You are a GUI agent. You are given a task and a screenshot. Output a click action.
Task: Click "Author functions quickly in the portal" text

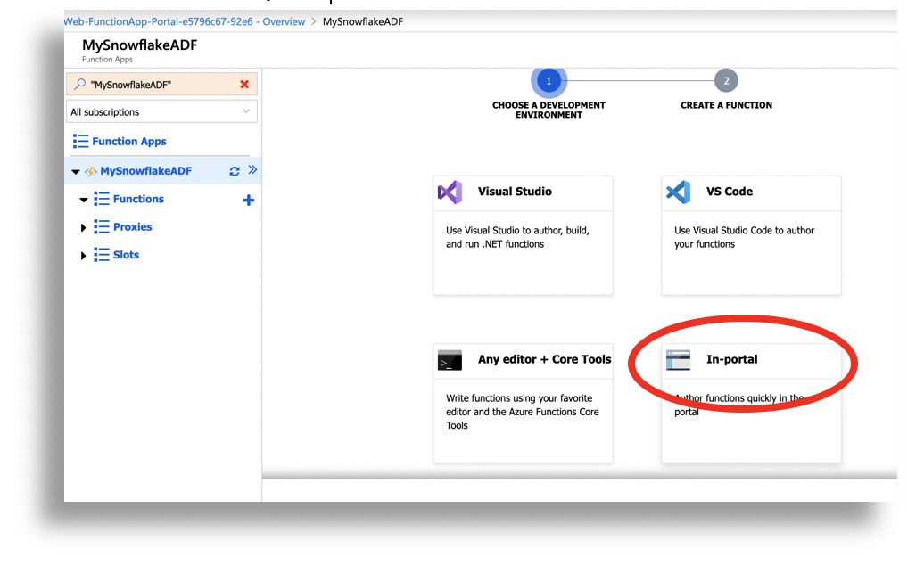[739, 405]
